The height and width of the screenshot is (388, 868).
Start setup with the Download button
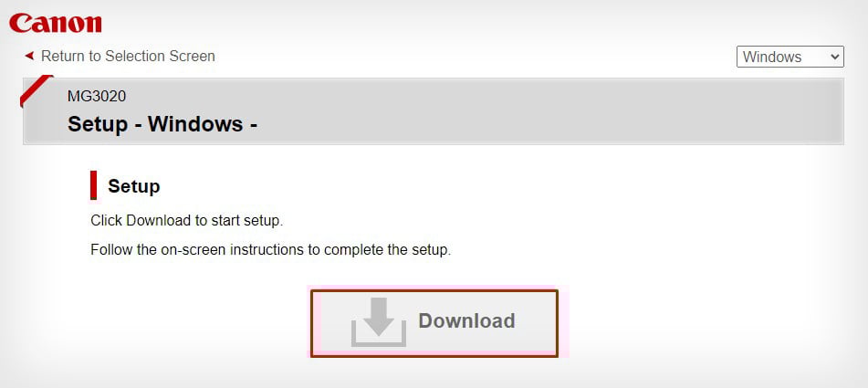coord(434,323)
